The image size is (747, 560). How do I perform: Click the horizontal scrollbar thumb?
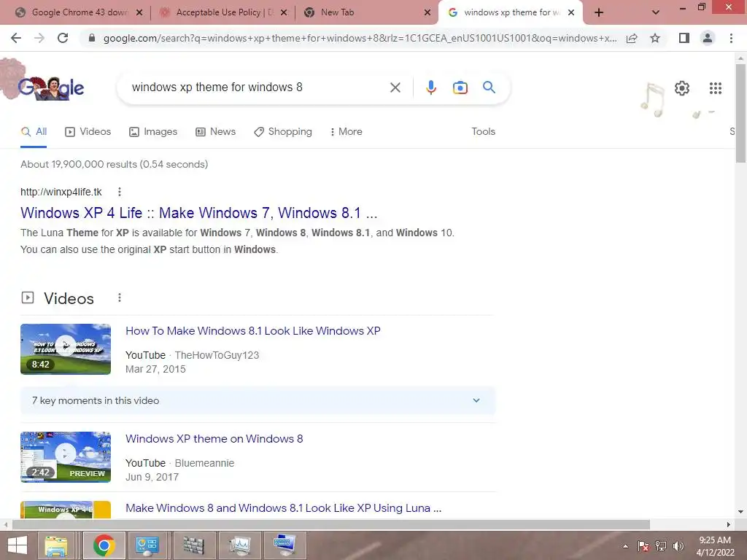[331, 524]
